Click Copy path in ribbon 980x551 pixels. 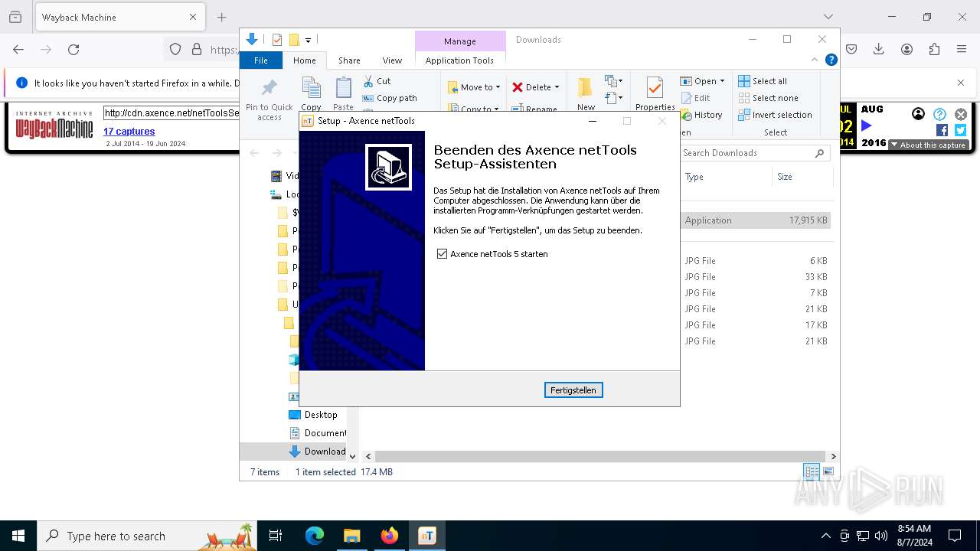(390, 98)
